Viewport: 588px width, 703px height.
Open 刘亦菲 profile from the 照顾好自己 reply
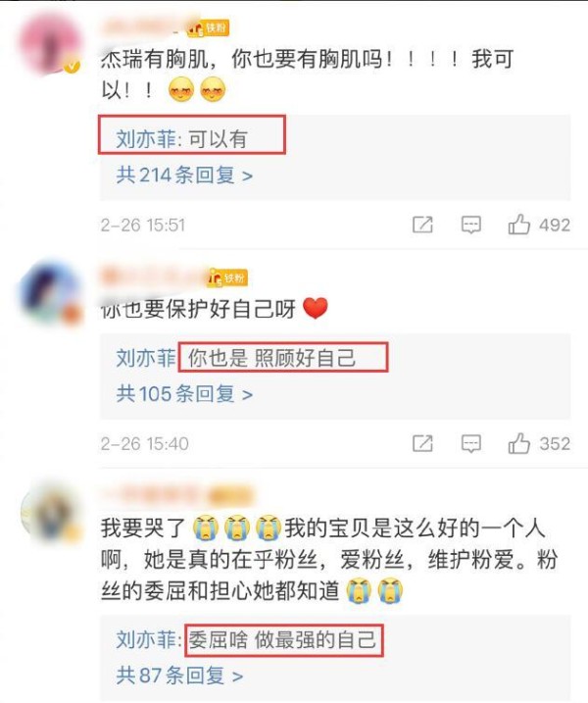(x=146, y=358)
